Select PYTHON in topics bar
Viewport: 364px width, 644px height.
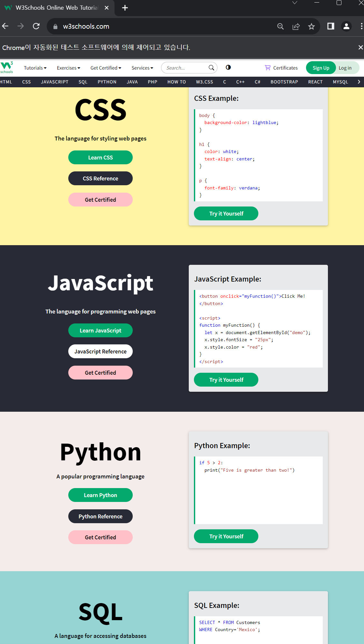[107, 82]
